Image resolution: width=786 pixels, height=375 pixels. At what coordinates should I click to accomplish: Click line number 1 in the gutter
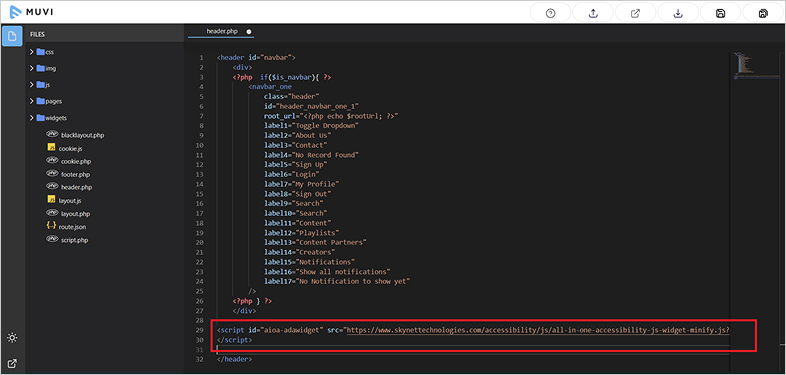[202, 58]
